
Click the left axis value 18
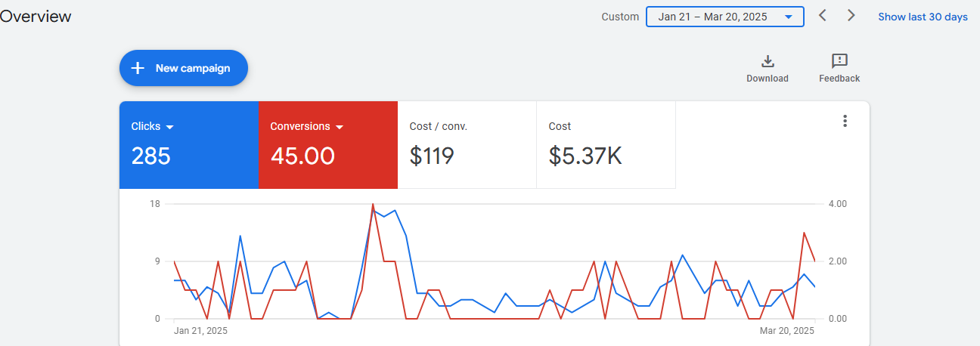tap(155, 204)
